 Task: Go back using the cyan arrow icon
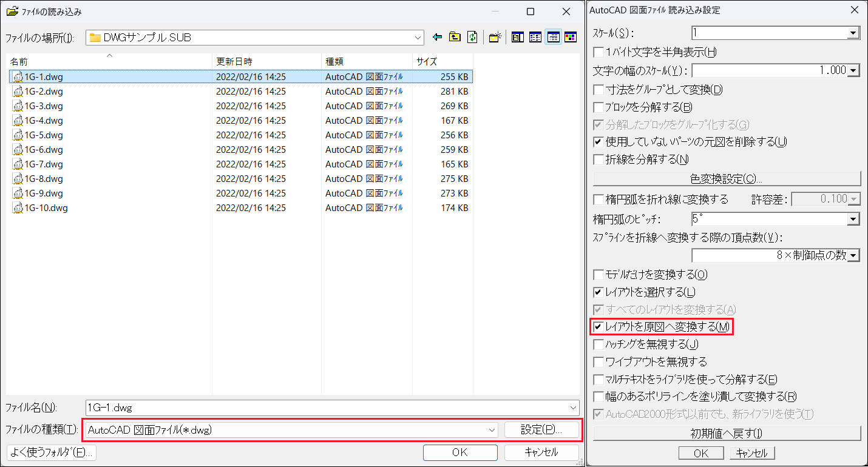(x=437, y=38)
